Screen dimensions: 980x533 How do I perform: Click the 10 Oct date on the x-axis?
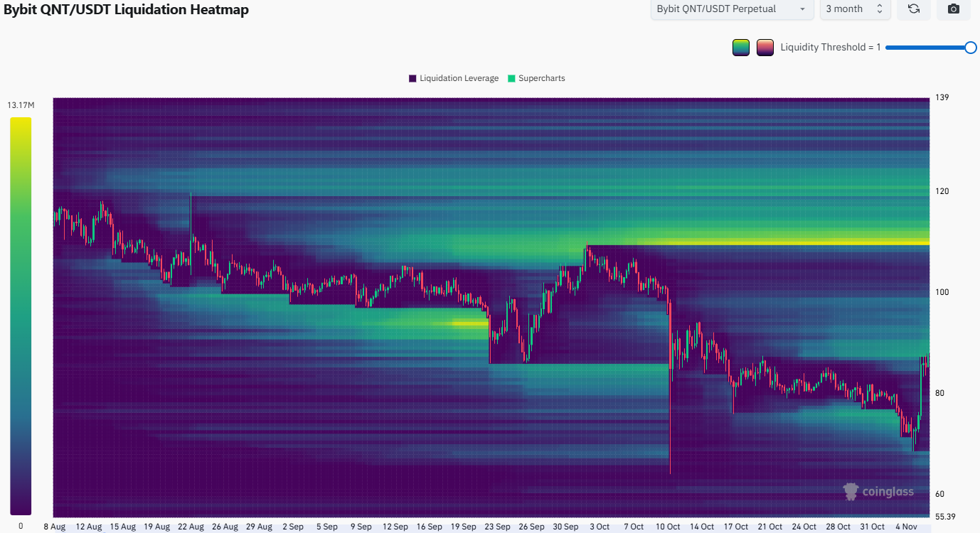pyautogui.click(x=667, y=527)
